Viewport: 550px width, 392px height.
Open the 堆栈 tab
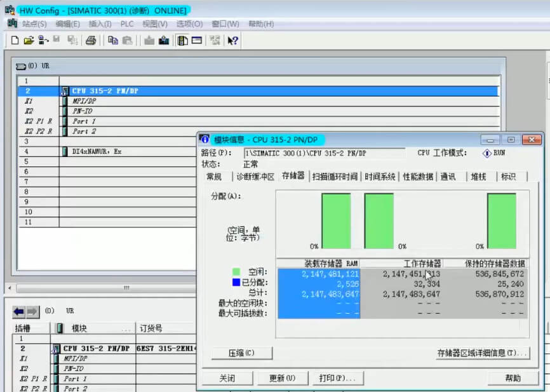coord(478,177)
